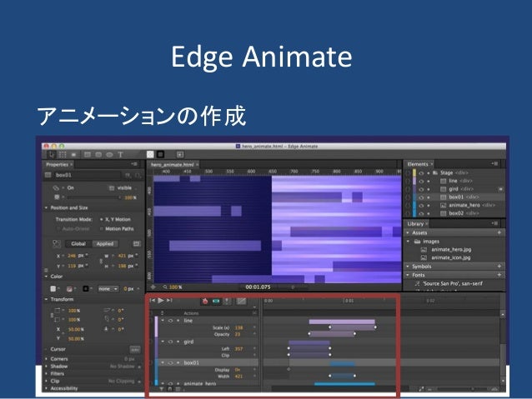Open the Library panel options menu
Screen dimensions: 532x399
point(494,223)
